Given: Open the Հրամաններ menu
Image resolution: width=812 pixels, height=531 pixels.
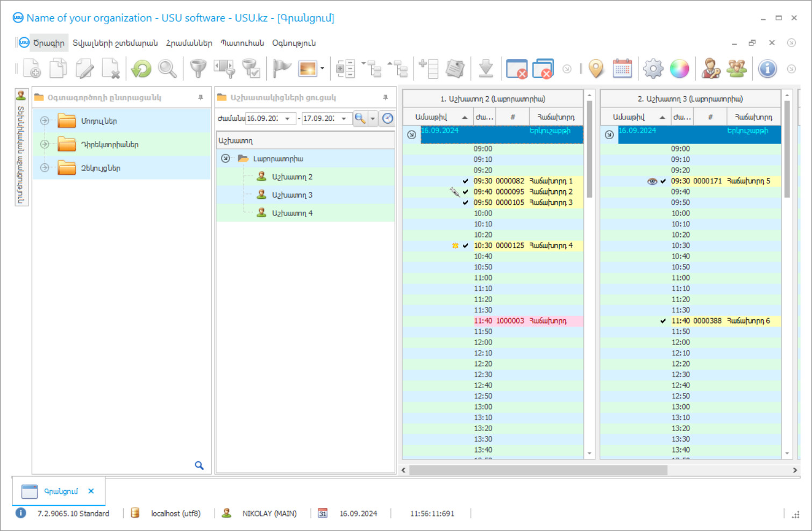Looking at the screenshot, I should (189, 43).
